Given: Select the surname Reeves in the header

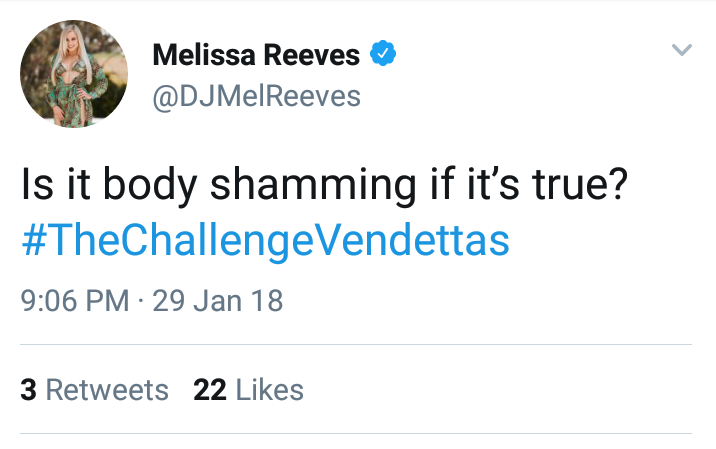Looking at the screenshot, I should (x=312, y=55).
